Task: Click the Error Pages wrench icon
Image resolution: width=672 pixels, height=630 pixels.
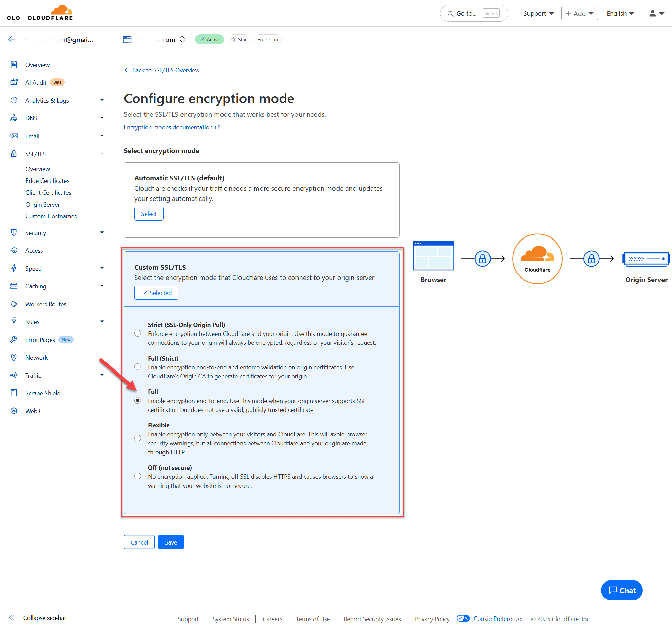Action: point(14,339)
